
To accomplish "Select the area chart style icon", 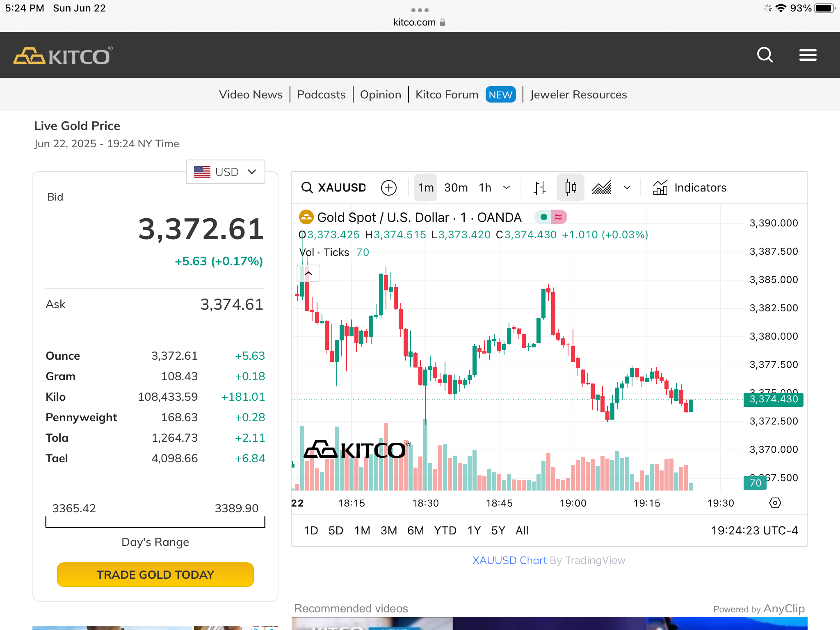I will 601,188.
